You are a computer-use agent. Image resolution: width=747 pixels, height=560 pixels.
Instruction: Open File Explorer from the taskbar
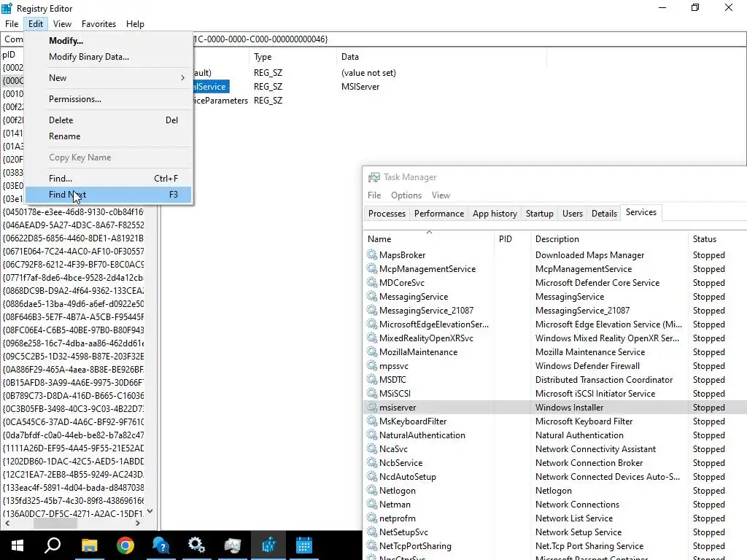pos(89,545)
